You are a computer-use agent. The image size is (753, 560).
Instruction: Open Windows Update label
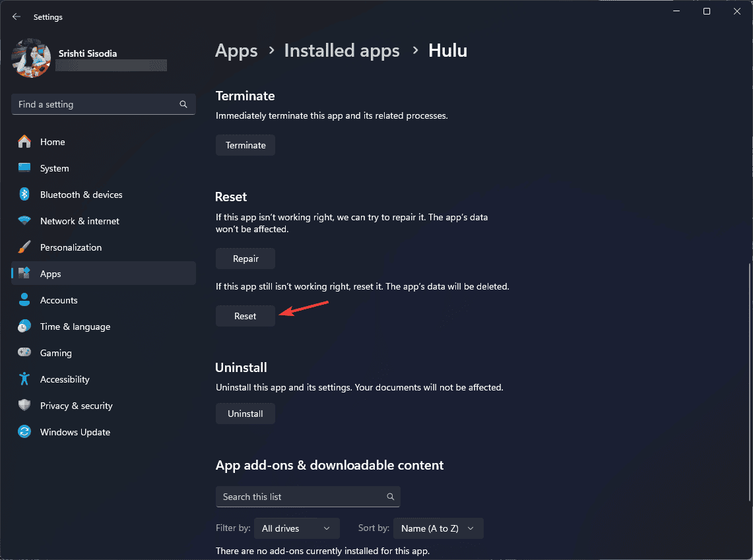[x=75, y=432]
